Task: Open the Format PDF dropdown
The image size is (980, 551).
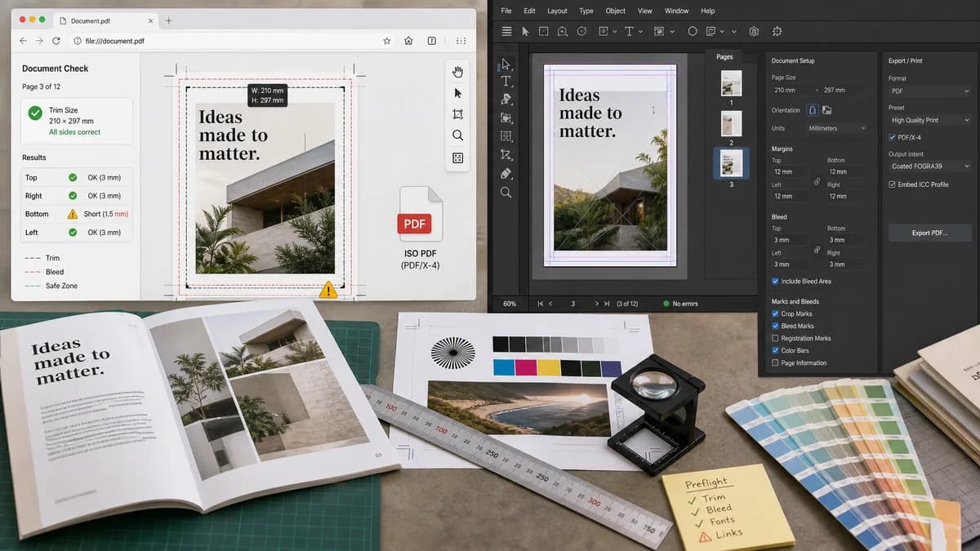Action: click(x=930, y=91)
